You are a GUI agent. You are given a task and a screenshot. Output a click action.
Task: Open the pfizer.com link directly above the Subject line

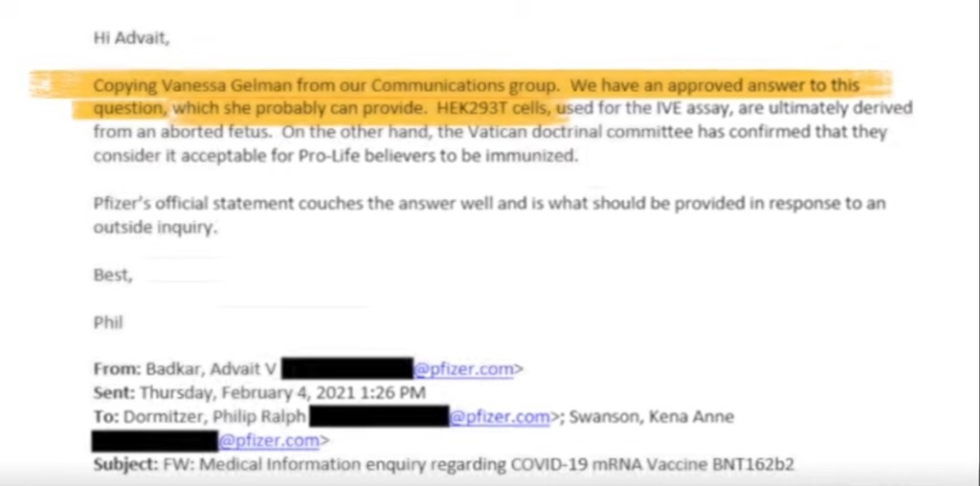pyautogui.click(x=269, y=441)
